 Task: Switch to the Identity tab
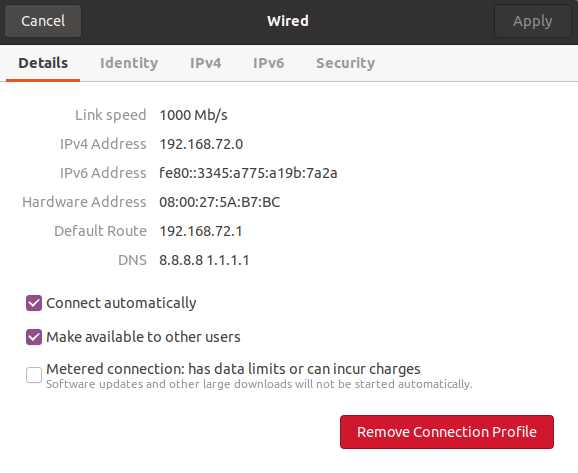(129, 63)
